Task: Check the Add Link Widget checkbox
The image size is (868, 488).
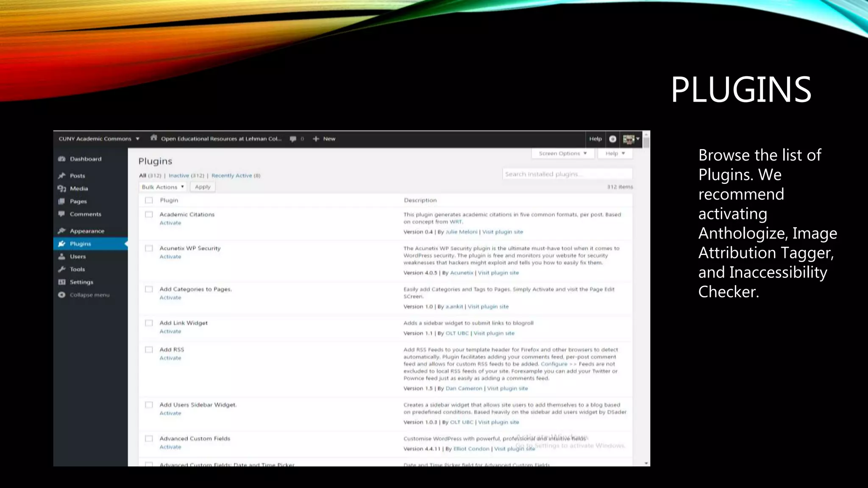Action: (x=149, y=323)
